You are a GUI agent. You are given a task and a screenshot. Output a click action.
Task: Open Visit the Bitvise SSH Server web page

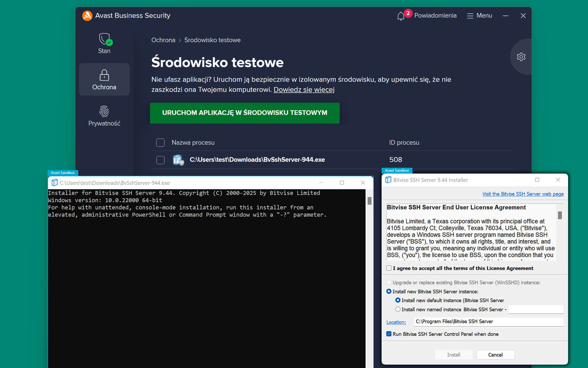coord(522,194)
